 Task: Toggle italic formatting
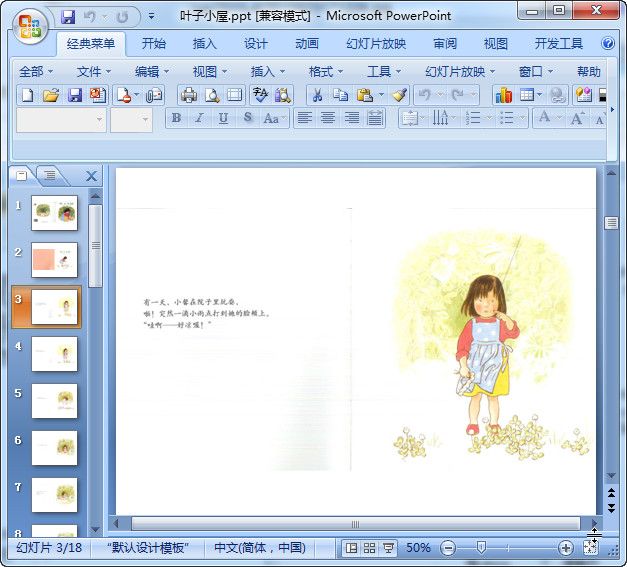200,118
